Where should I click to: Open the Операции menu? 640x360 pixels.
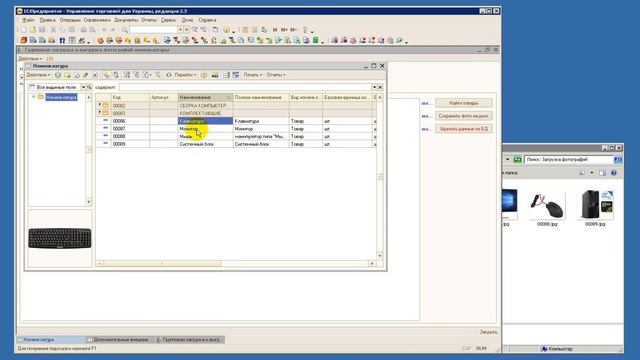70,20
